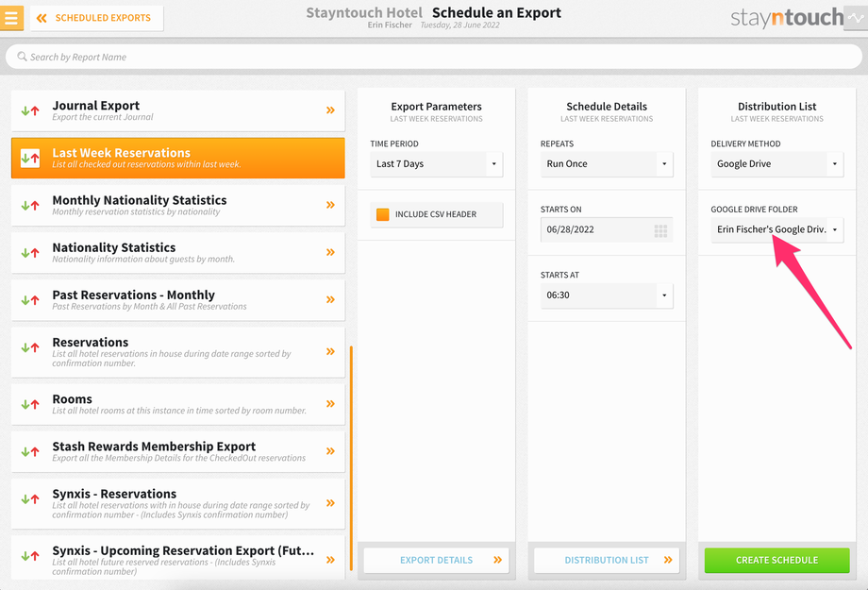Click the activity pulse icon at top right

tap(856, 18)
